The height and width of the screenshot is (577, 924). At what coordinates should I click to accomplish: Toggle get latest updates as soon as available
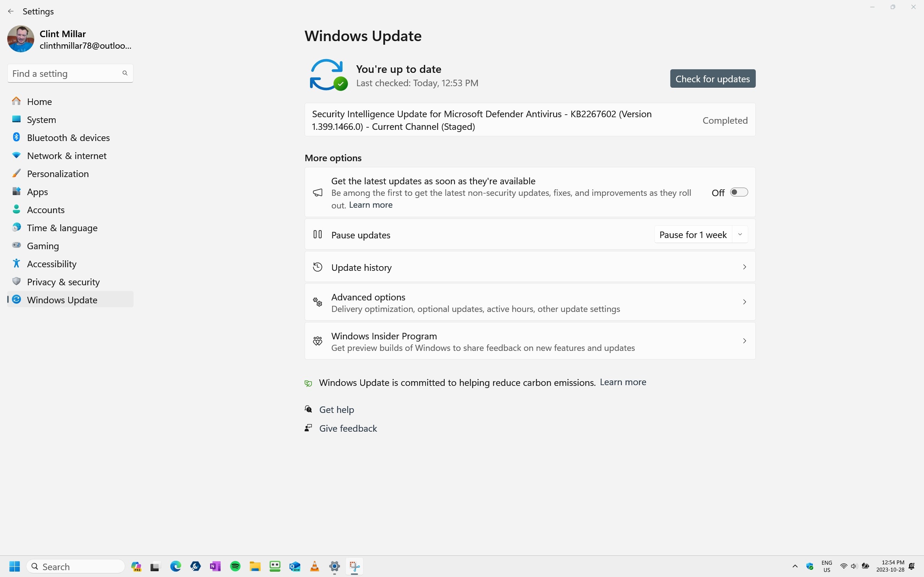coord(738,192)
